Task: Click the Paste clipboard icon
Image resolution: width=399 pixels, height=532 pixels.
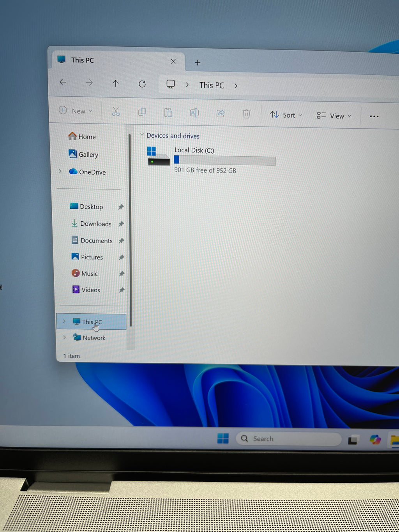Action: click(168, 113)
